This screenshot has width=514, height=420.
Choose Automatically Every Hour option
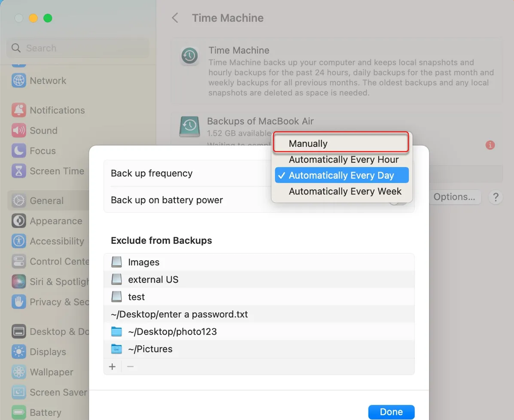tap(341, 159)
